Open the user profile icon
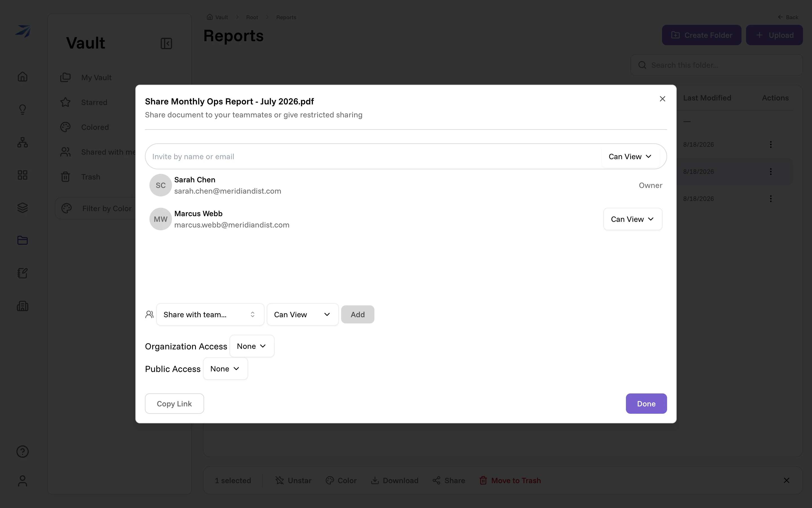Image resolution: width=812 pixels, height=508 pixels. (x=23, y=481)
